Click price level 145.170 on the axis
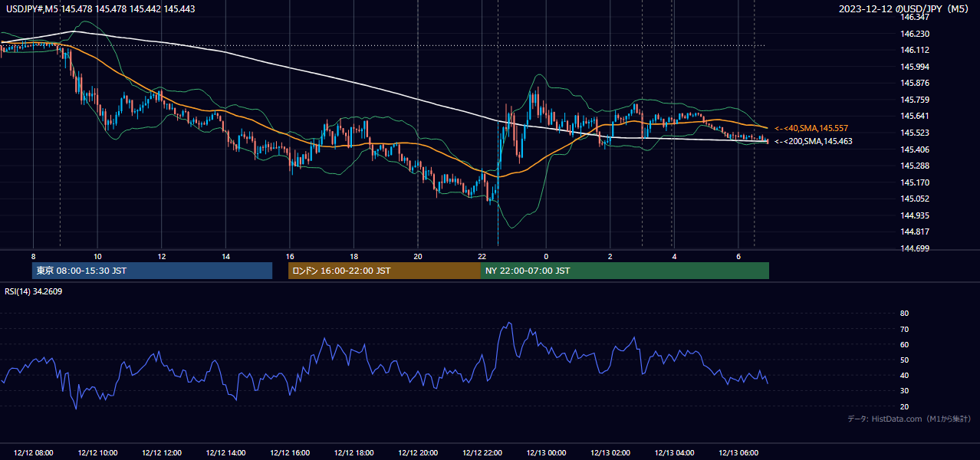Image resolution: width=980 pixels, height=460 pixels. 916,182
